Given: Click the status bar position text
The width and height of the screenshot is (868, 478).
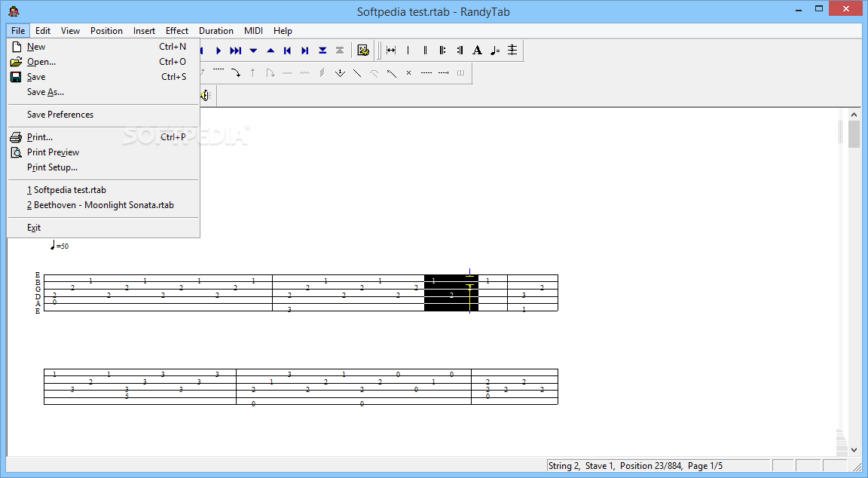Looking at the screenshot, I should tap(635, 466).
